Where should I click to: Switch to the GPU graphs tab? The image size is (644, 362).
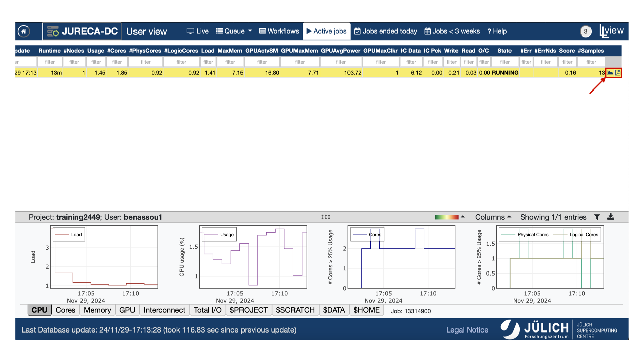(127, 310)
